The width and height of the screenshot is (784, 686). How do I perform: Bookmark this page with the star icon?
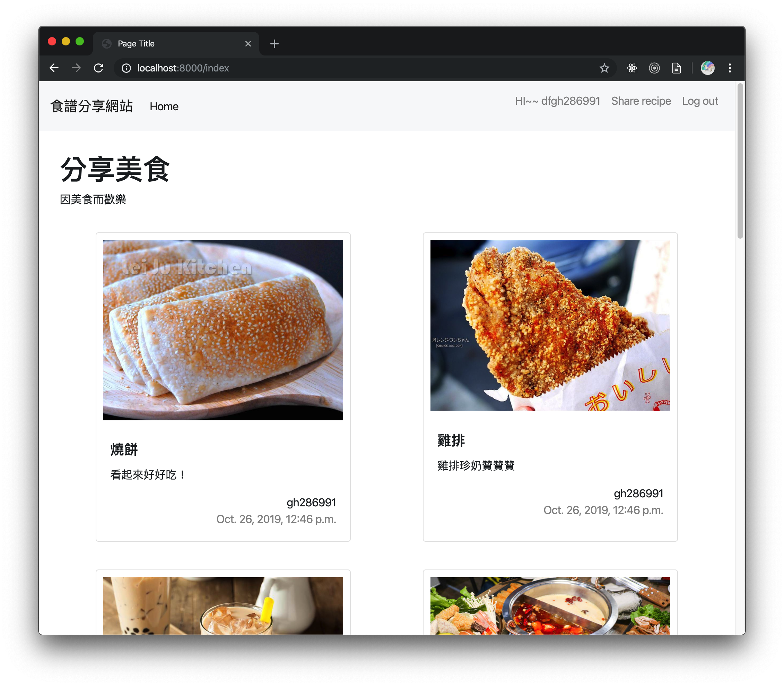pyautogui.click(x=604, y=68)
